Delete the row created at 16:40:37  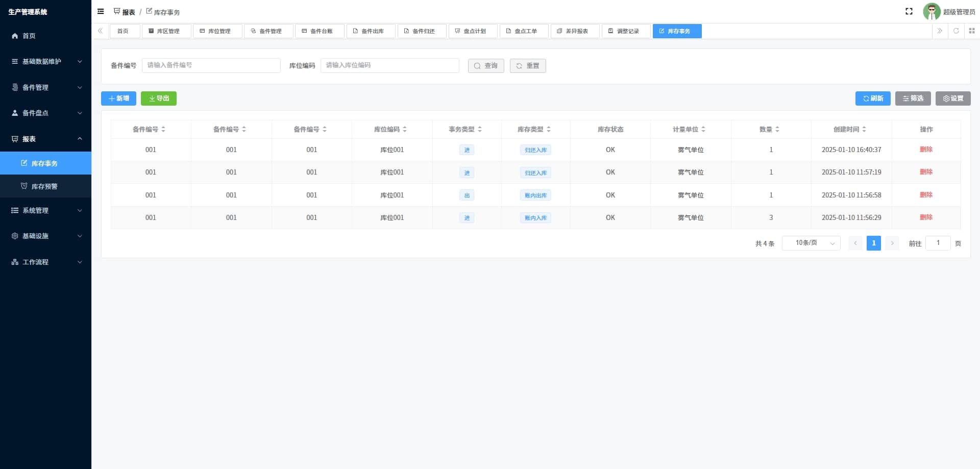pyautogui.click(x=926, y=150)
